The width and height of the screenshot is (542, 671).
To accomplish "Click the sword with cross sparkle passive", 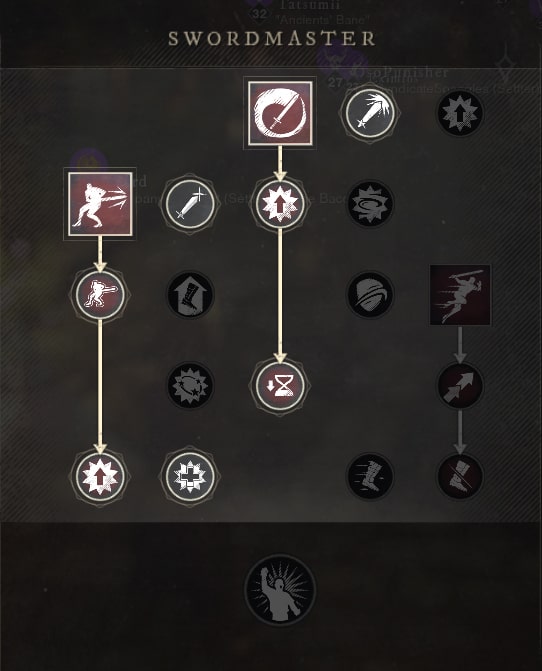I will (x=190, y=204).
